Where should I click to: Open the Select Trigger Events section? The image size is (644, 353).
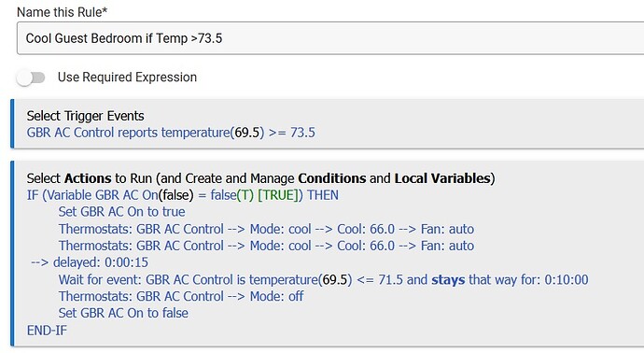click(x=86, y=116)
